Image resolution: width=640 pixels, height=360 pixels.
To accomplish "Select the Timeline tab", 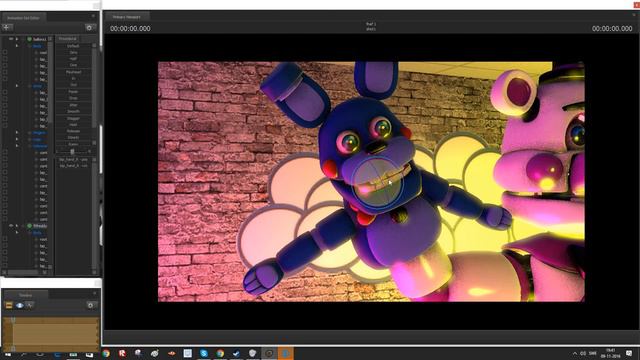I will click(25, 295).
